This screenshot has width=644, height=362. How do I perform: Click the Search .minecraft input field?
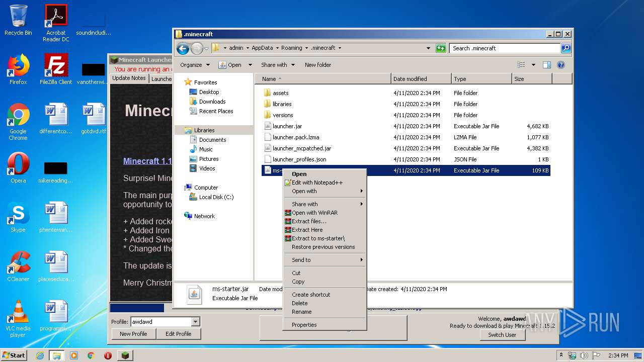[505, 48]
